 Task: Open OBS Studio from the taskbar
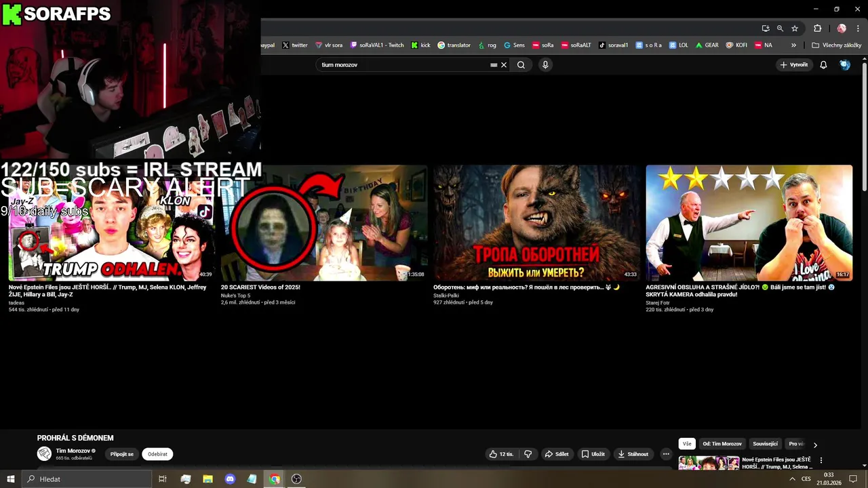coord(296,479)
